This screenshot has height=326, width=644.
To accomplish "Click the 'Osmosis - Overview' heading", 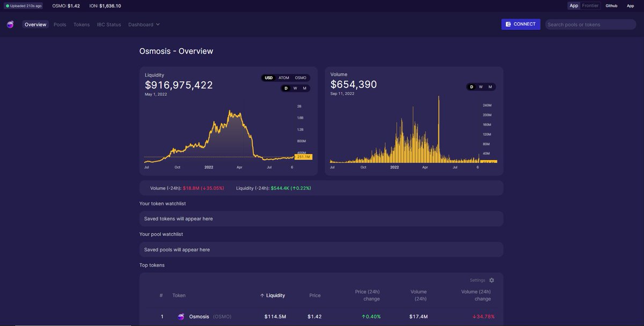I will (176, 51).
